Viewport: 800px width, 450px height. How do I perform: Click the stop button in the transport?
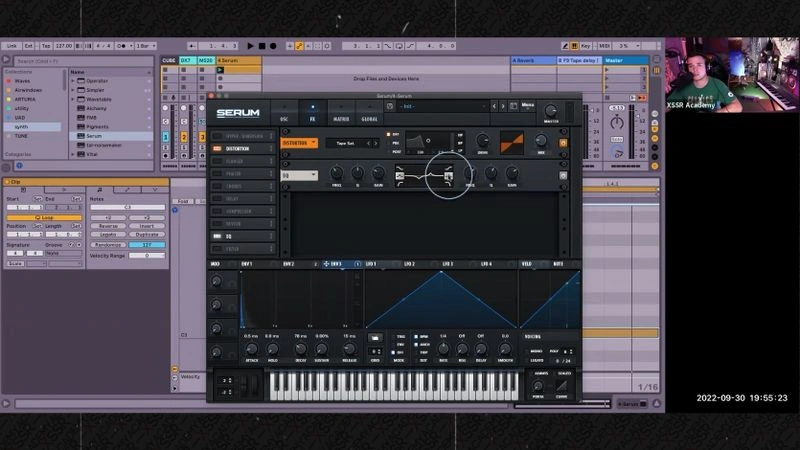click(262, 46)
